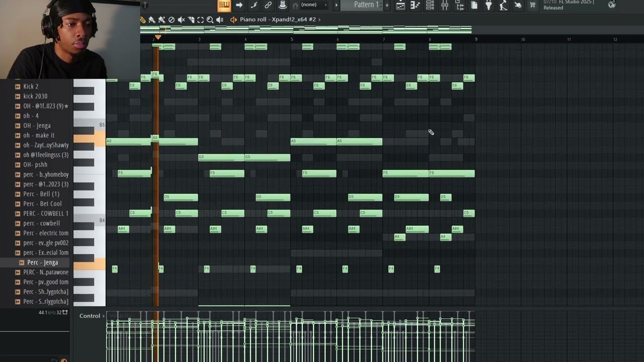This screenshot has height=362, width=644.
Task: Select OH- pshh sample
Action: [35, 164]
